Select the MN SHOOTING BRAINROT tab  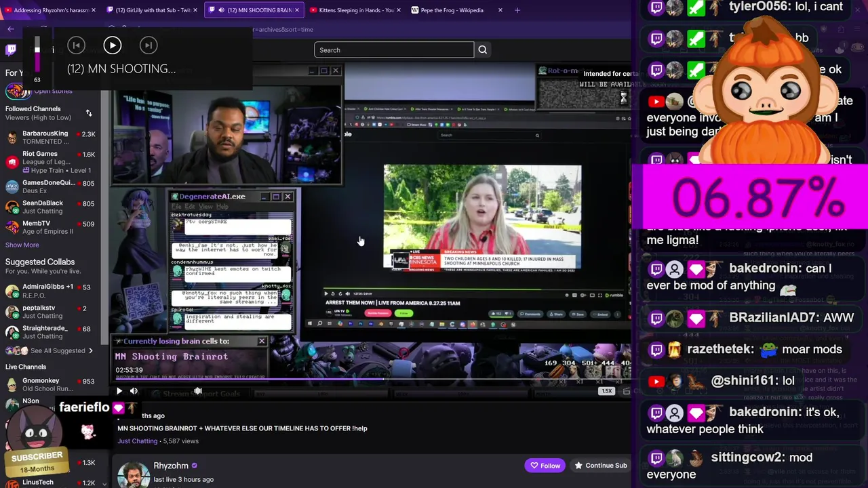[254, 10]
